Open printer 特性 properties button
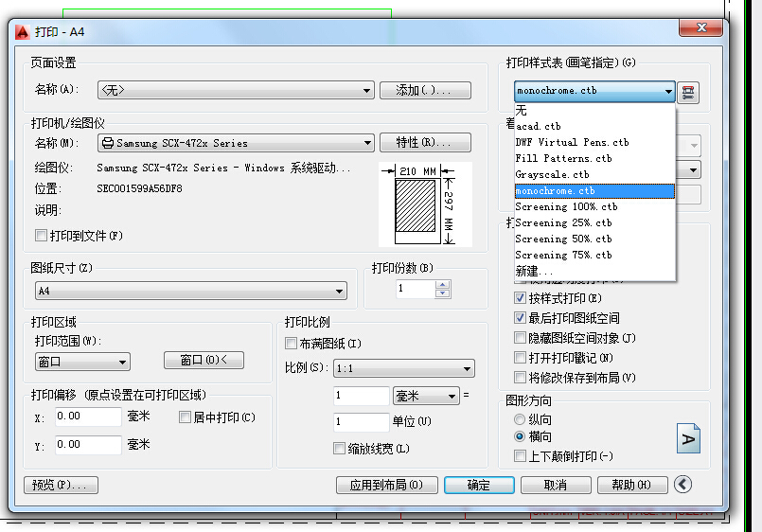The image size is (762, 532). pyautogui.click(x=425, y=142)
